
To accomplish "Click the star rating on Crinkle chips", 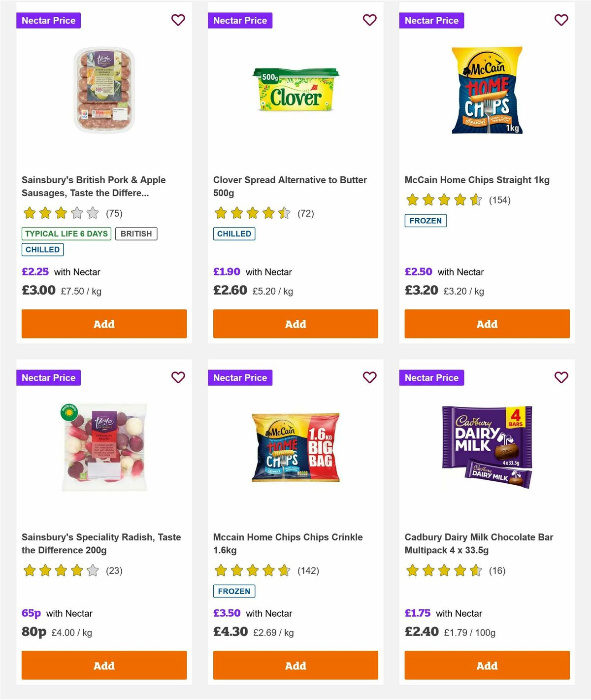I will click(253, 571).
